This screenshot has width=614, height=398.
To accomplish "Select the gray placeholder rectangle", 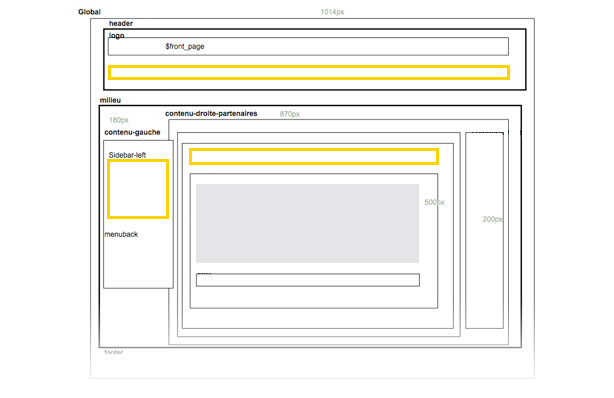I will (x=307, y=223).
